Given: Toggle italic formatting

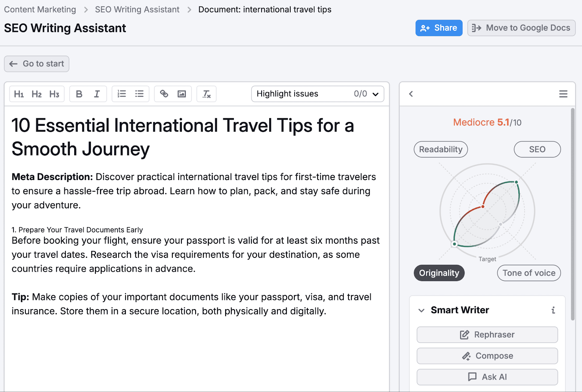Looking at the screenshot, I should [97, 94].
